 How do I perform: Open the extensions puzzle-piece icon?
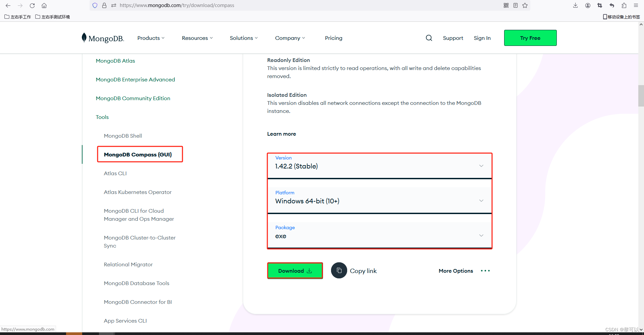pos(624,6)
